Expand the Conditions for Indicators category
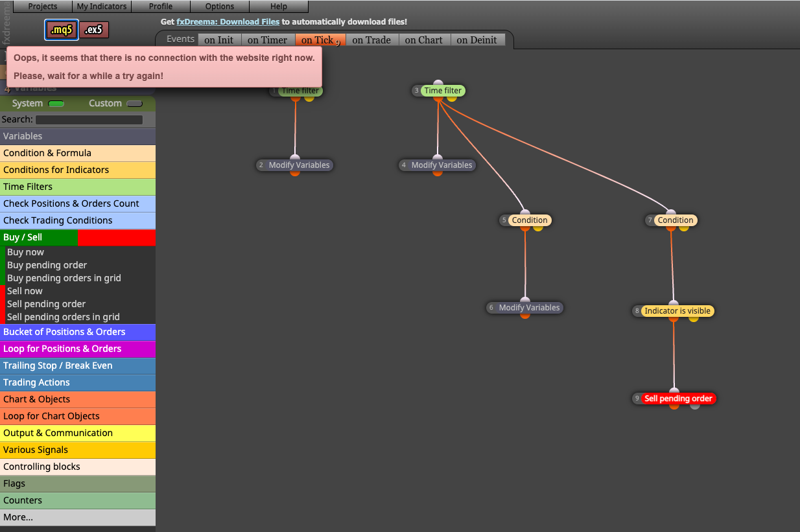The height and width of the screenshot is (532, 800). 78,170
